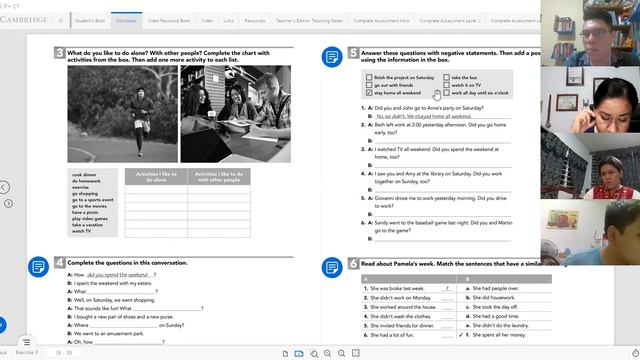Screen dimensions: 640x360
Task: Click the page number field '38 - 39'
Action: (x=64, y=352)
